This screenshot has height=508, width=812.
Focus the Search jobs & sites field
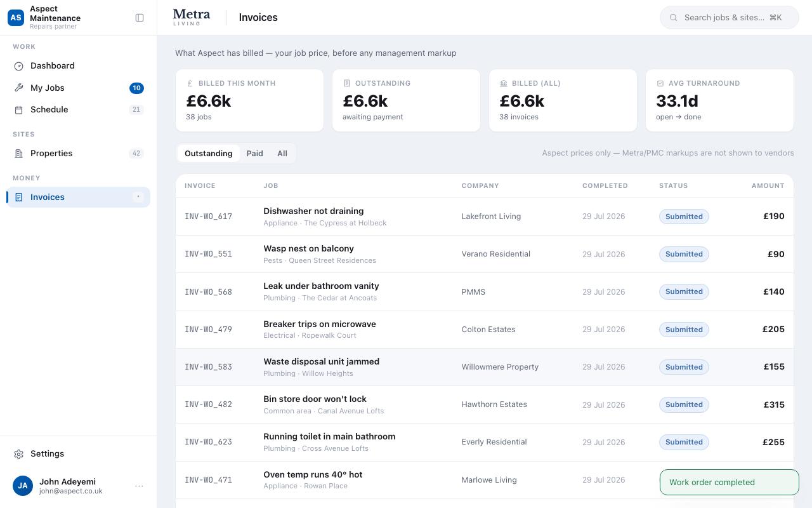[x=730, y=18]
